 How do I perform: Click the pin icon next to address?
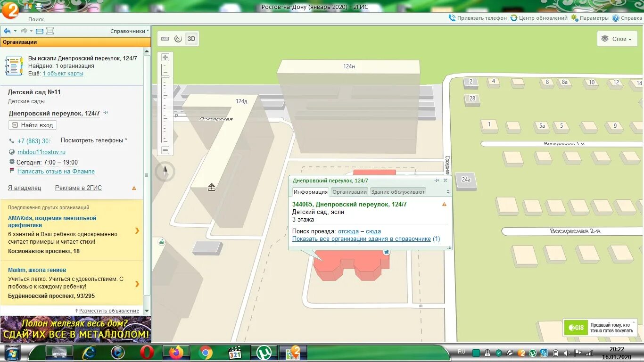click(106, 113)
